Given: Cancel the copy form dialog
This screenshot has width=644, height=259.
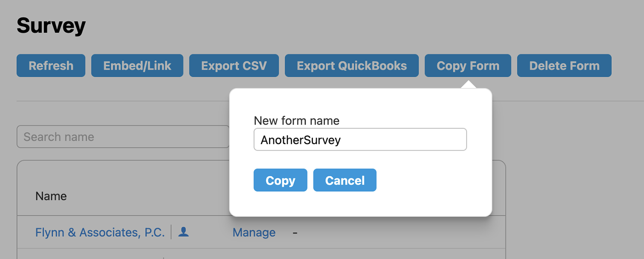Looking at the screenshot, I should coord(345,180).
